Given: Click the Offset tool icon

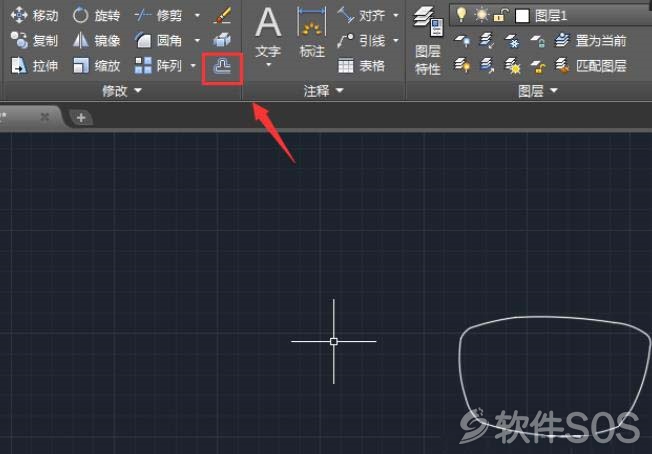Looking at the screenshot, I should point(222,67).
